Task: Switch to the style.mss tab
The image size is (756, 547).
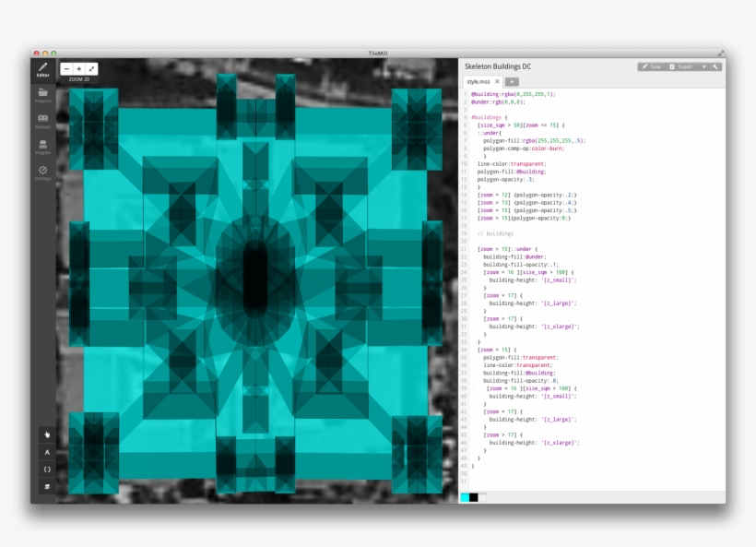Action: (477, 81)
